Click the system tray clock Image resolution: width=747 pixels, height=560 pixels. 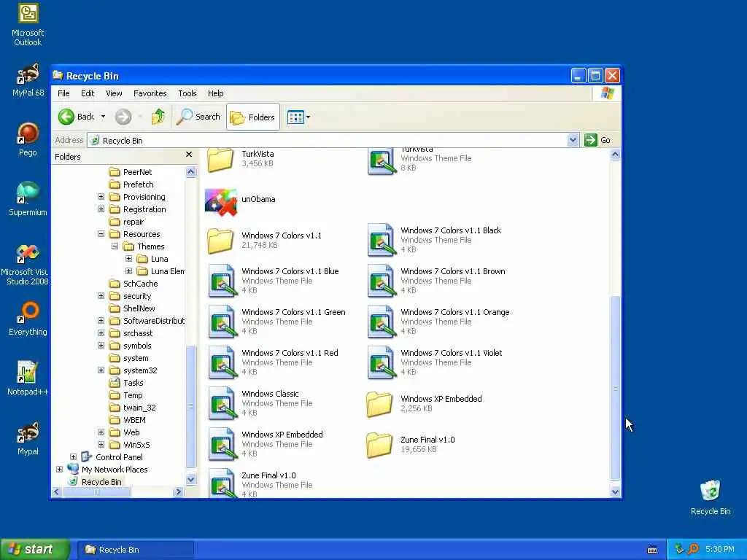point(720,549)
